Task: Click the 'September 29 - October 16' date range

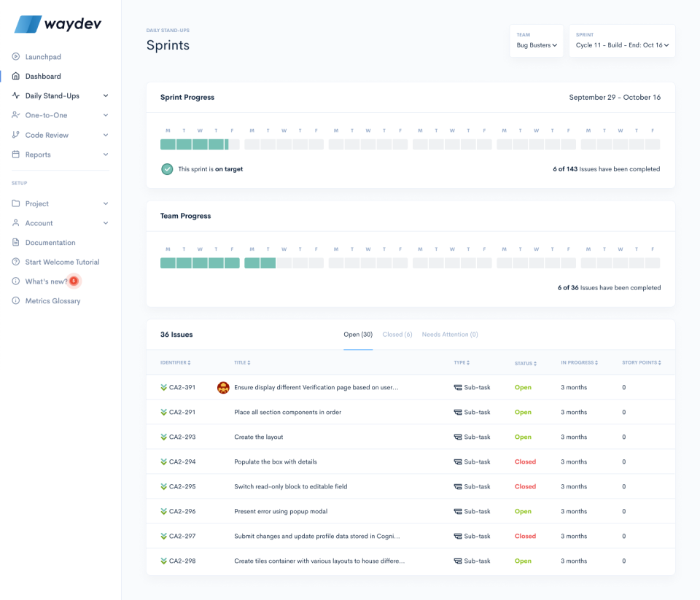Action: point(615,97)
